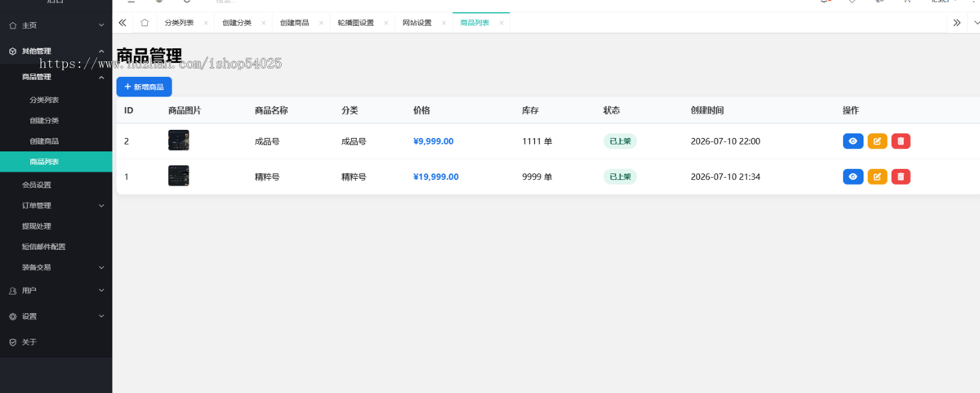Click the 用户 person icon in sidebar
The height and width of the screenshot is (393, 980).
[x=12, y=290]
